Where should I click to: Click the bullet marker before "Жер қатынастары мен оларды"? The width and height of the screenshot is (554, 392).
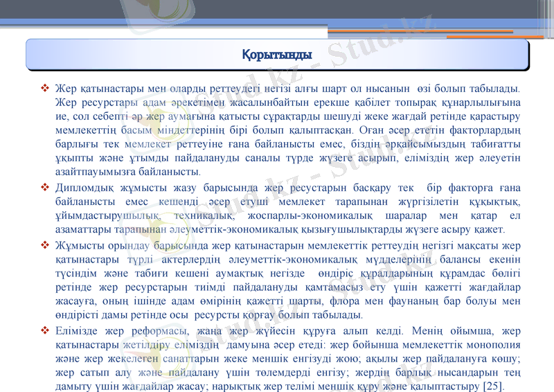(45, 88)
